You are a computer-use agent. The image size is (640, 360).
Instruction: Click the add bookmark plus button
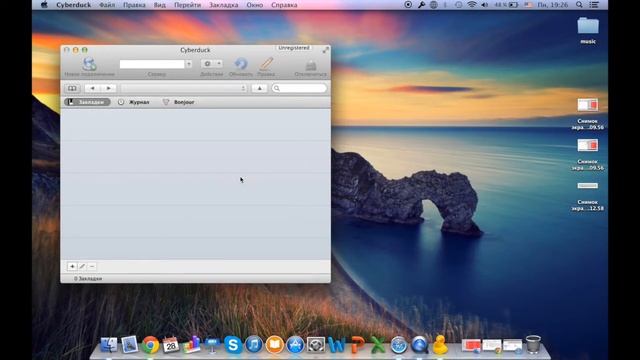72,267
